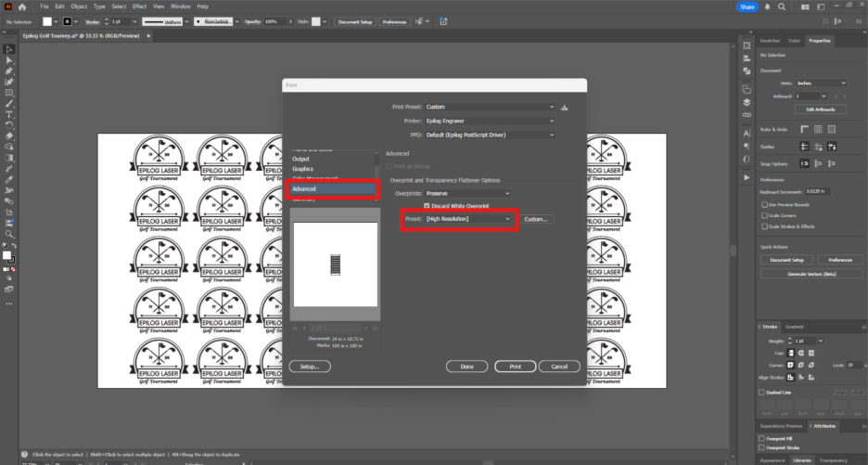This screenshot has height=465, width=868.
Task: Open the Character panel icon
Action: (747, 133)
